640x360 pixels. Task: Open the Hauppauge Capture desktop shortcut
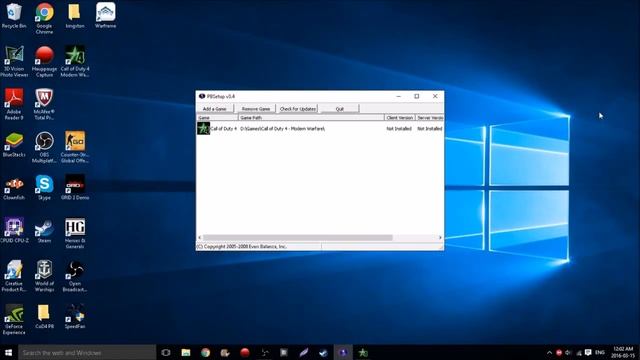tap(44, 61)
